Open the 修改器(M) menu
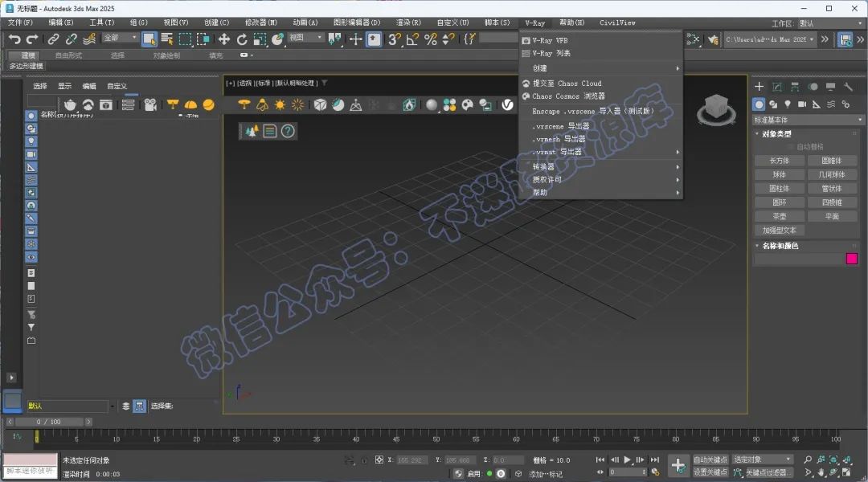The image size is (868, 482). [x=260, y=22]
